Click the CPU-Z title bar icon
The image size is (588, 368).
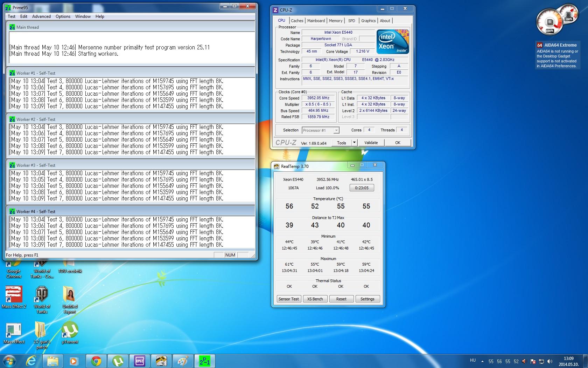(x=275, y=10)
